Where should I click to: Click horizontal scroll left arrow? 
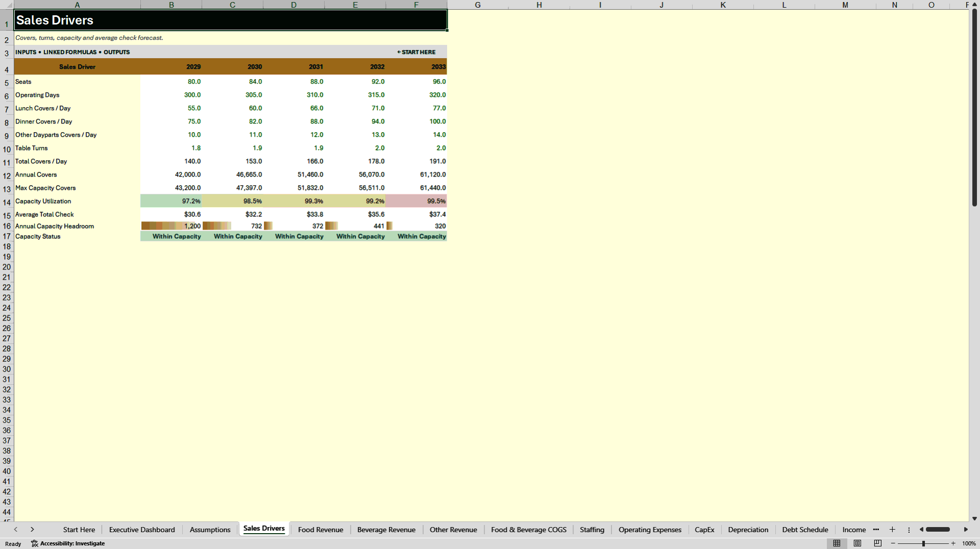(x=921, y=530)
